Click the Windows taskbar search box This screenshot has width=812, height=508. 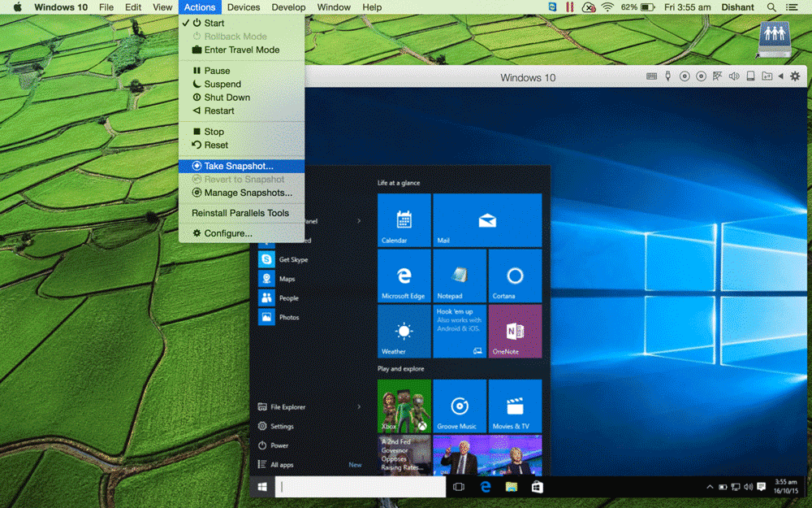(x=360, y=487)
